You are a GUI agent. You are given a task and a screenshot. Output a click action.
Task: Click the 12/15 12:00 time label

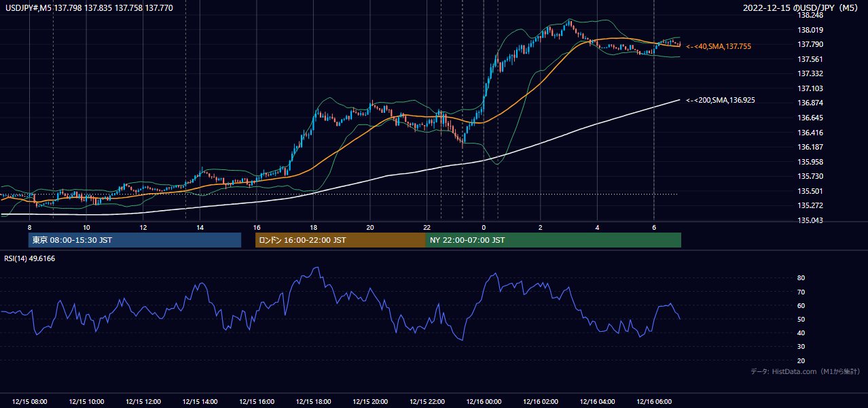(x=143, y=402)
